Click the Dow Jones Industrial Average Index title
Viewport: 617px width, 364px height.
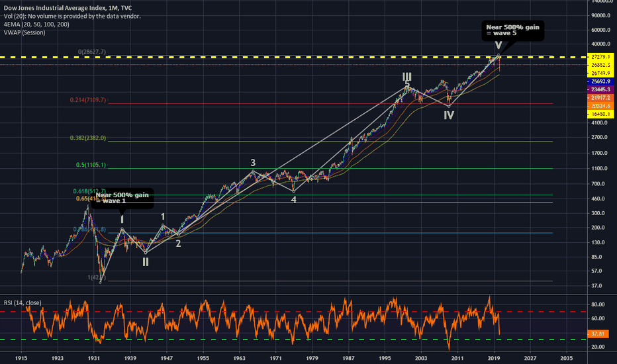[x=68, y=8]
